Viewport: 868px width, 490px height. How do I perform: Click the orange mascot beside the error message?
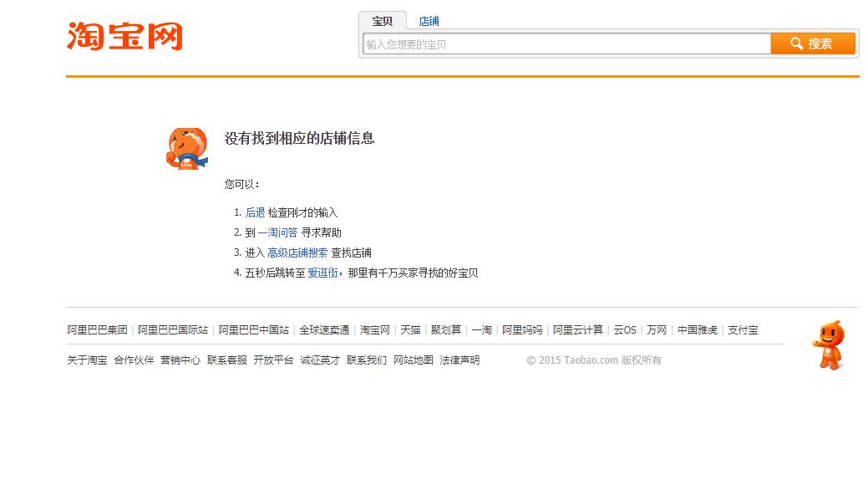[x=186, y=149]
